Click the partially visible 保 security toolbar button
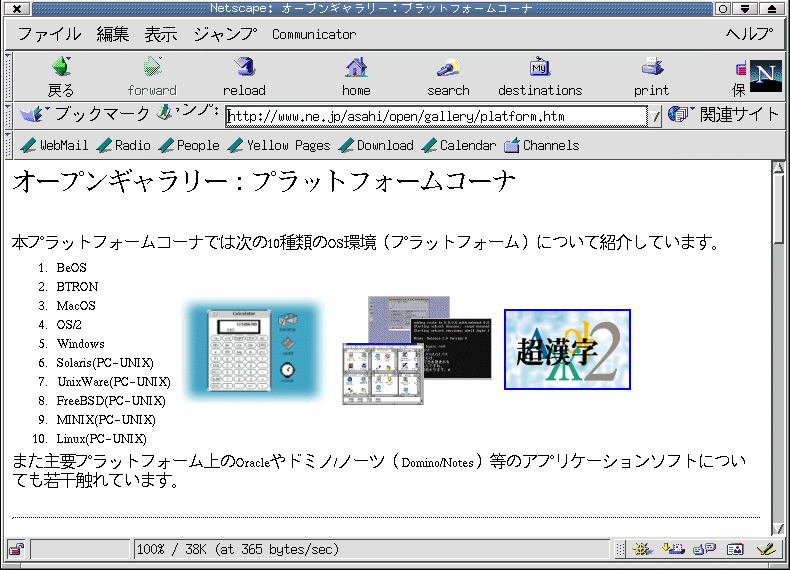Viewport: 790px width, 570px height. point(739,77)
